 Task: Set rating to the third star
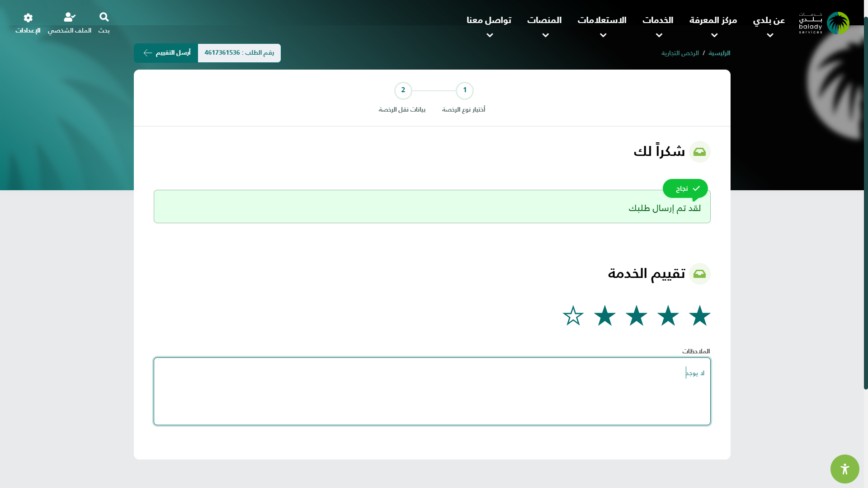637,315
